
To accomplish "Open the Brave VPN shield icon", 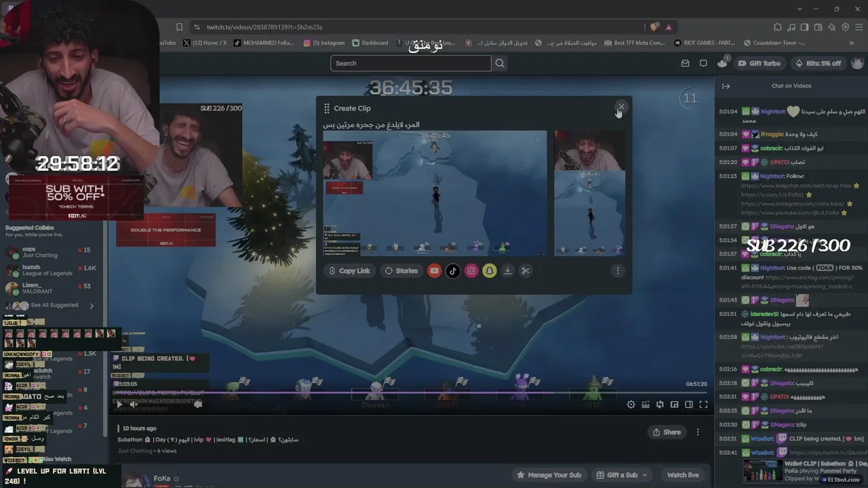I will pos(845,27).
